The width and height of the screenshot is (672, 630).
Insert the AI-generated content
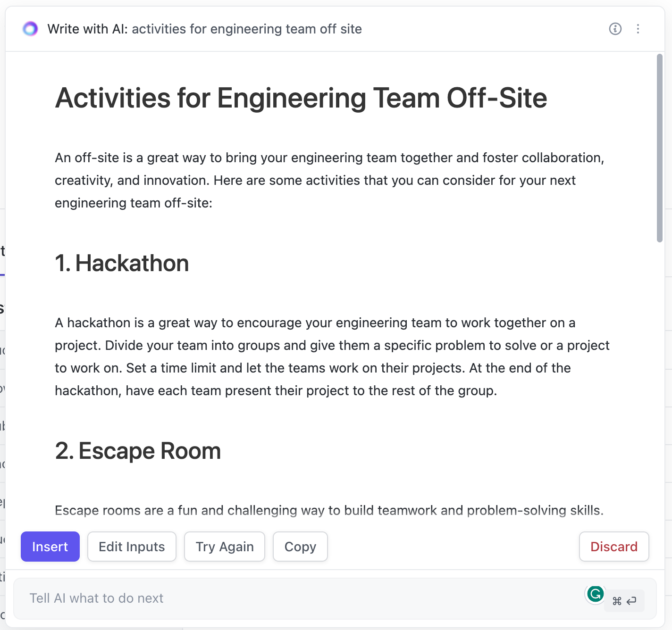[x=50, y=547]
